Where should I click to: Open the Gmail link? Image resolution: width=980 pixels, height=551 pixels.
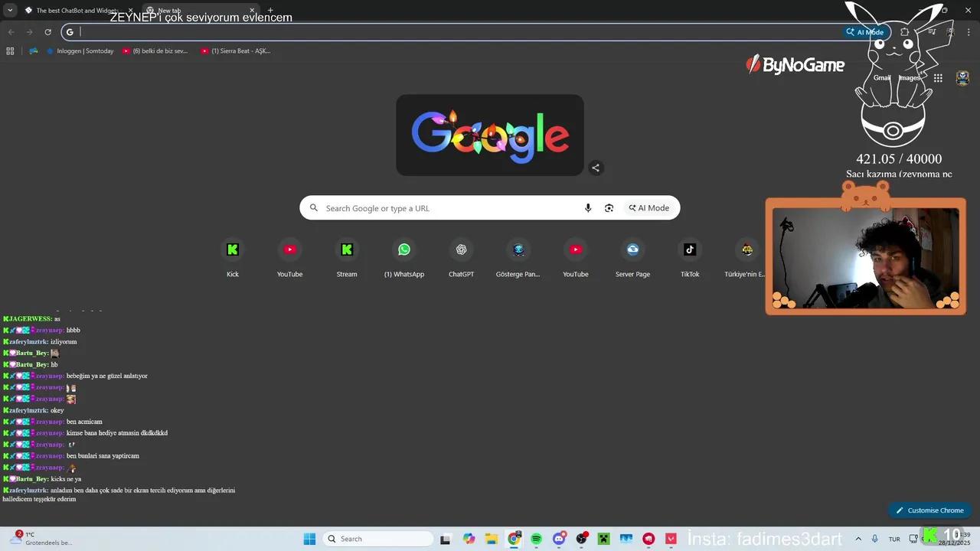882,78
